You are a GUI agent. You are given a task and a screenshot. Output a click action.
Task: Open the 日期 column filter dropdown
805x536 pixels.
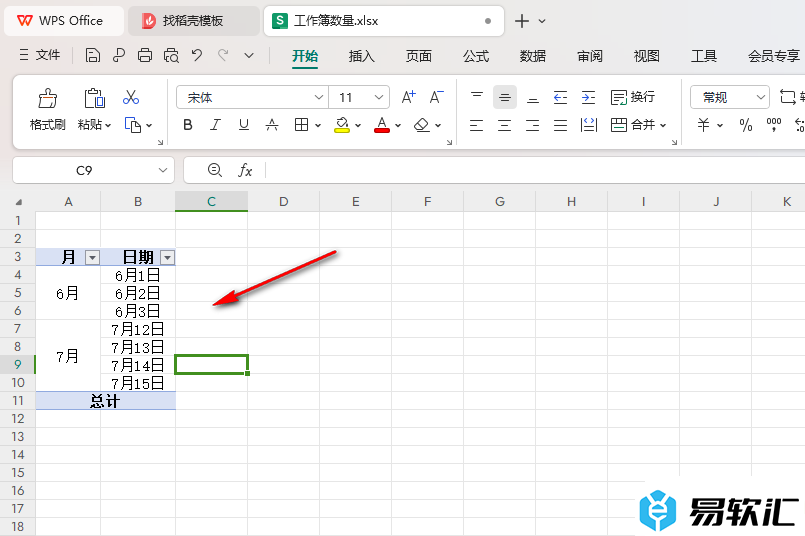(167, 257)
